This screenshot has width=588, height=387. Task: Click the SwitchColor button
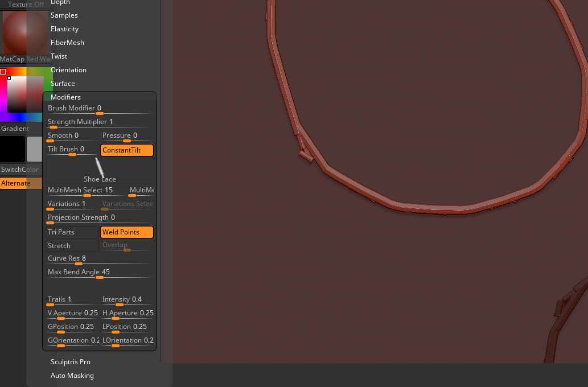pyautogui.click(x=19, y=170)
